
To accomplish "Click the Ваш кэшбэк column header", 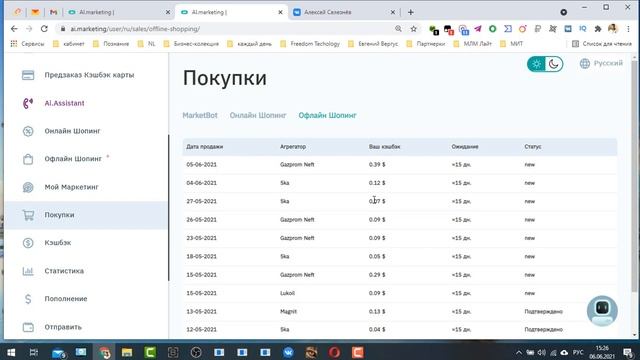I will click(384, 147).
